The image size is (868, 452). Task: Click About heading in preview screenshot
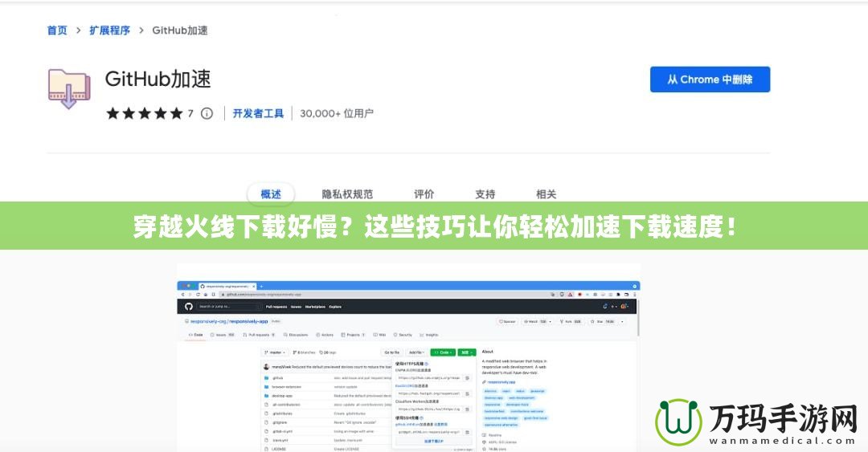pos(488,352)
